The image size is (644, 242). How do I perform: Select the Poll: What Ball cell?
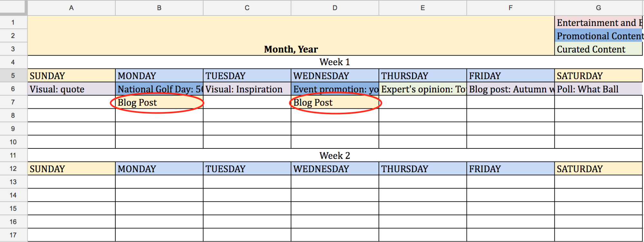pyautogui.click(x=598, y=89)
